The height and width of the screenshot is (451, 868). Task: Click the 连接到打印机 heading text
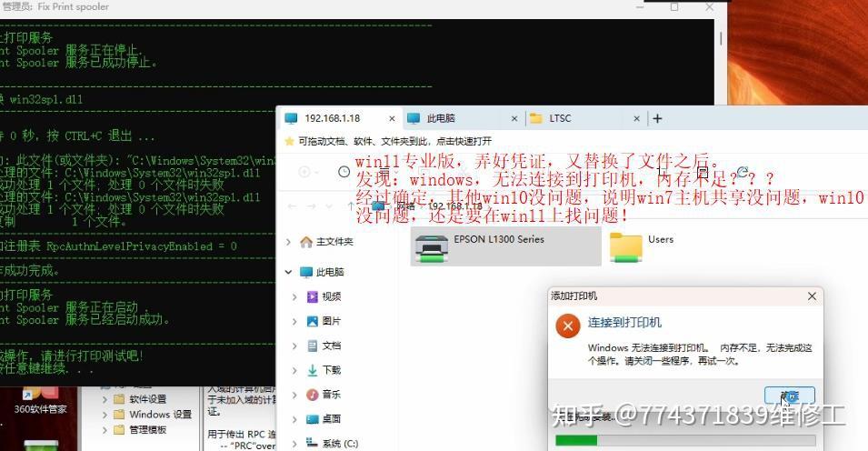pyautogui.click(x=624, y=323)
